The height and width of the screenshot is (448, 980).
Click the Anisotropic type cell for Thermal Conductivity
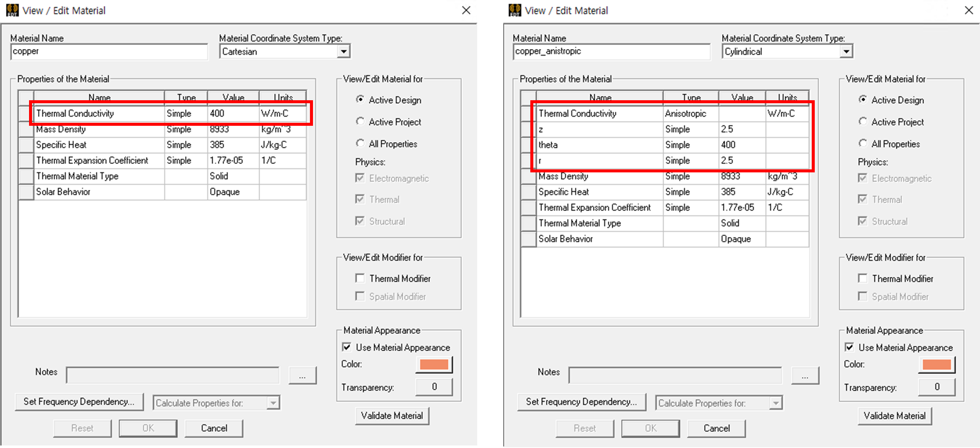(690, 114)
